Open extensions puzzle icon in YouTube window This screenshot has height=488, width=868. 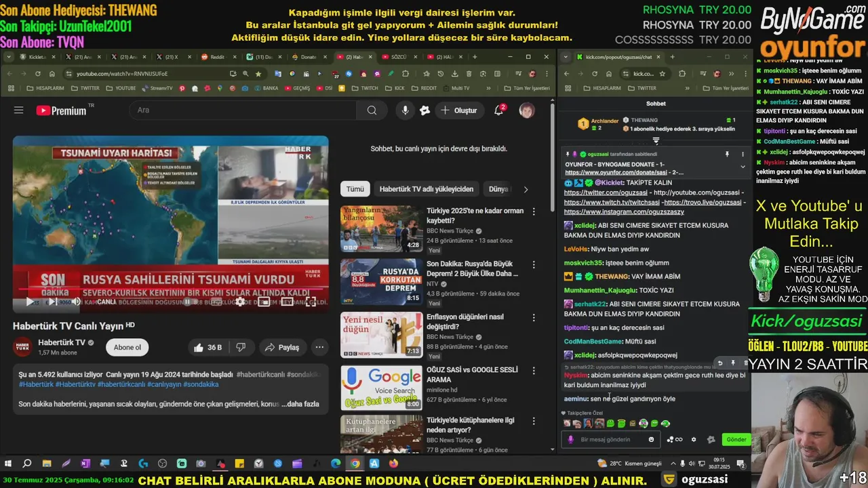tap(406, 73)
